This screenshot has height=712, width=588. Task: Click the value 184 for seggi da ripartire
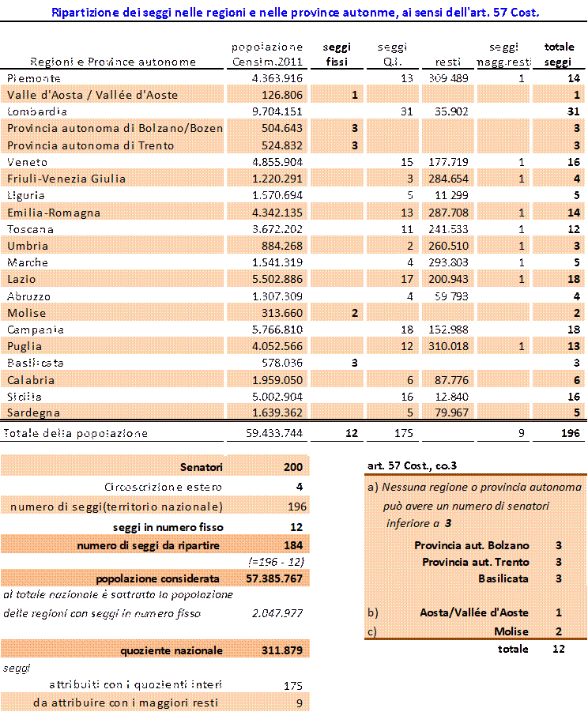click(x=293, y=545)
